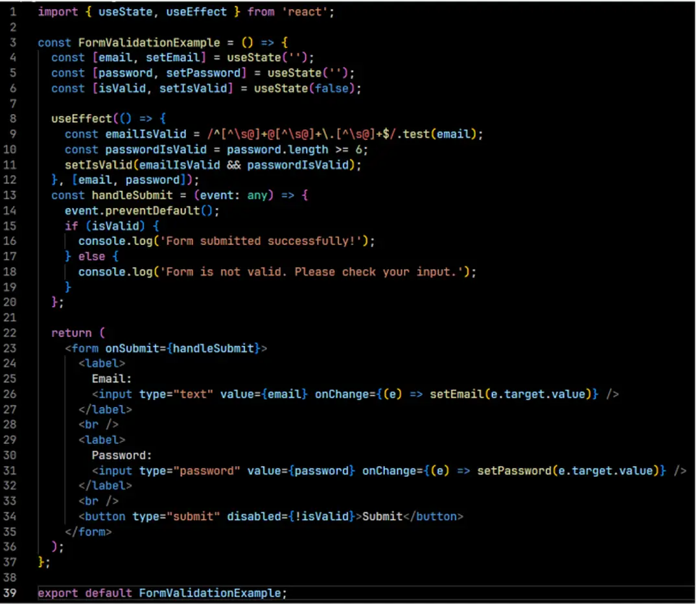Click the FormValidationExample name on line 3
This screenshot has width=700, height=604.
tap(149, 43)
